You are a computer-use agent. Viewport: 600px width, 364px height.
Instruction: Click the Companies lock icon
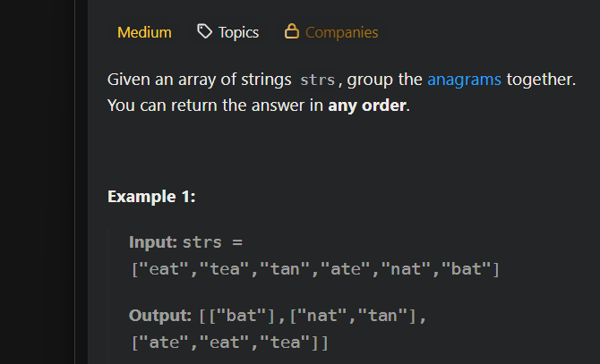291,32
